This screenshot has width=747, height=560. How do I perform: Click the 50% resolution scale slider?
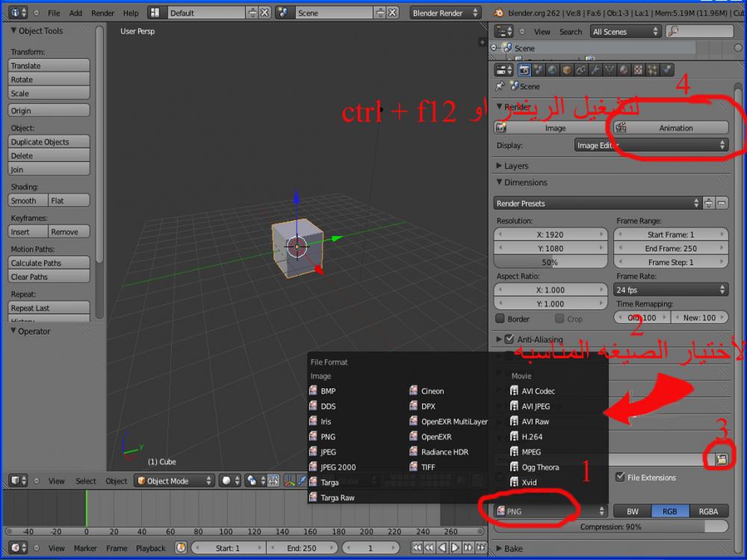pos(551,262)
